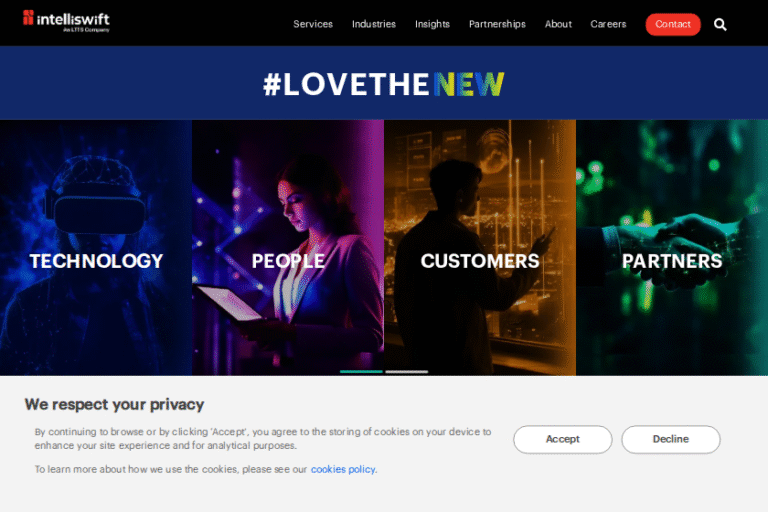
Task: Click the 'We respect your privacy' heading
Action: pyautogui.click(x=114, y=405)
